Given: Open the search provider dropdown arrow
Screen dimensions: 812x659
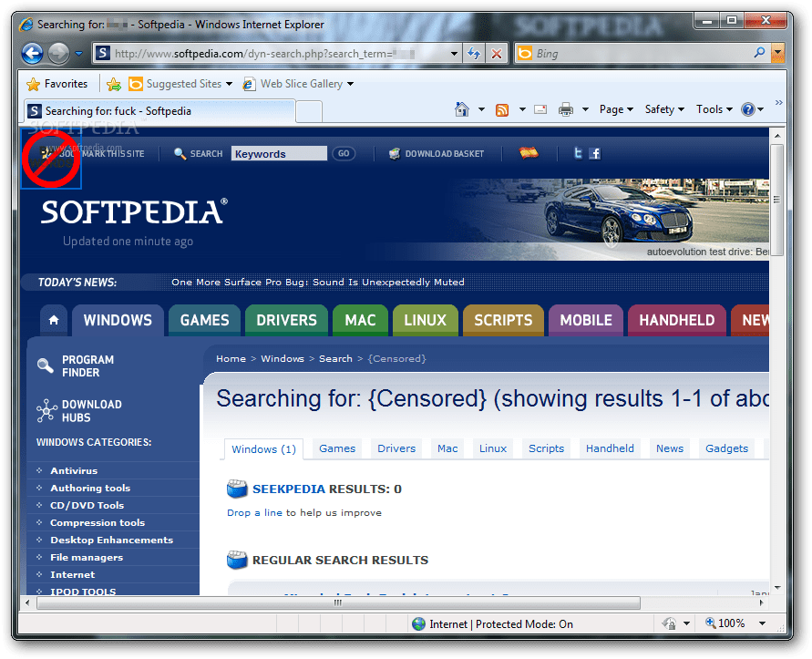Looking at the screenshot, I should point(777,53).
